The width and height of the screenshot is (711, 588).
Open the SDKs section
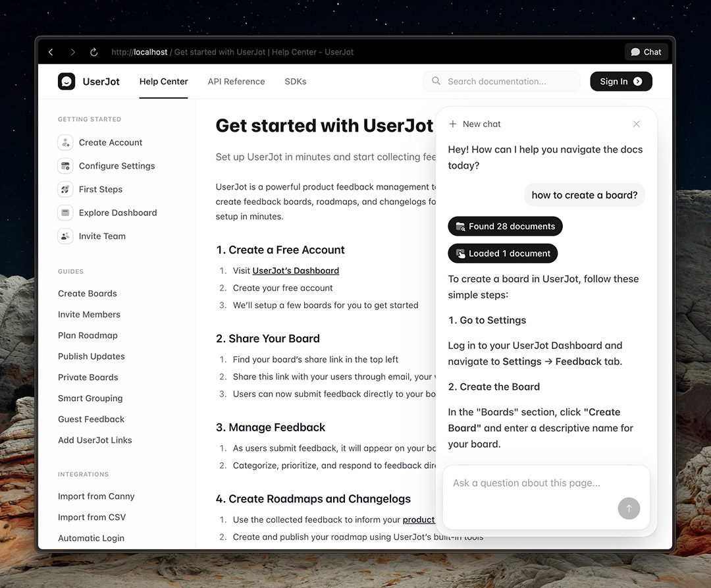(x=295, y=82)
